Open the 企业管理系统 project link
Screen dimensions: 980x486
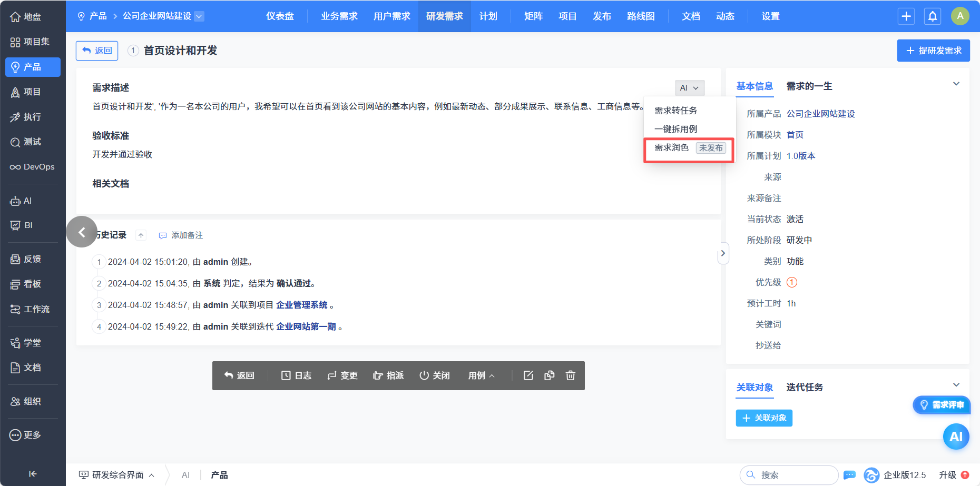point(301,305)
